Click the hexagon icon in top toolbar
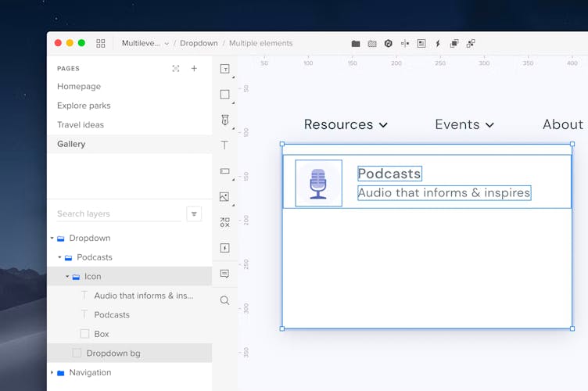Image resolution: width=588 pixels, height=391 pixels. (x=388, y=44)
